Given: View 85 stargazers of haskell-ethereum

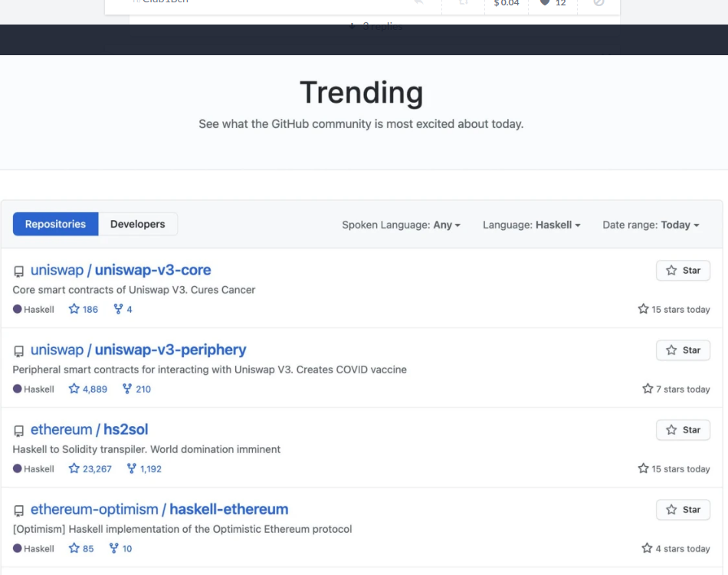Looking at the screenshot, I should click(81, 549).
